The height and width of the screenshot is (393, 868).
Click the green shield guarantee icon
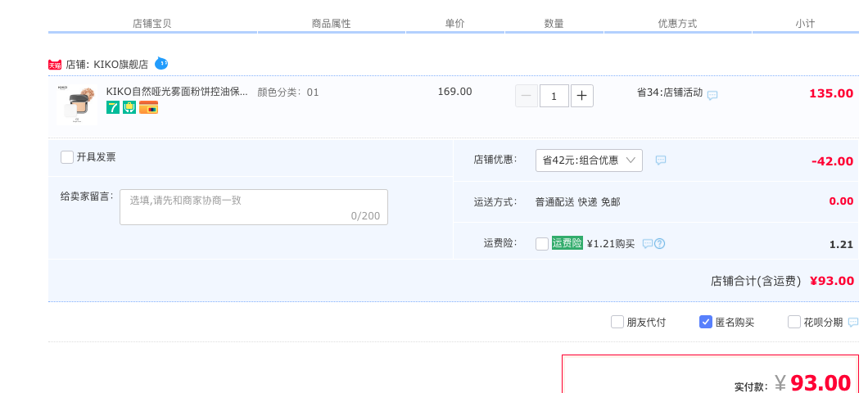(x=129, y=107)
